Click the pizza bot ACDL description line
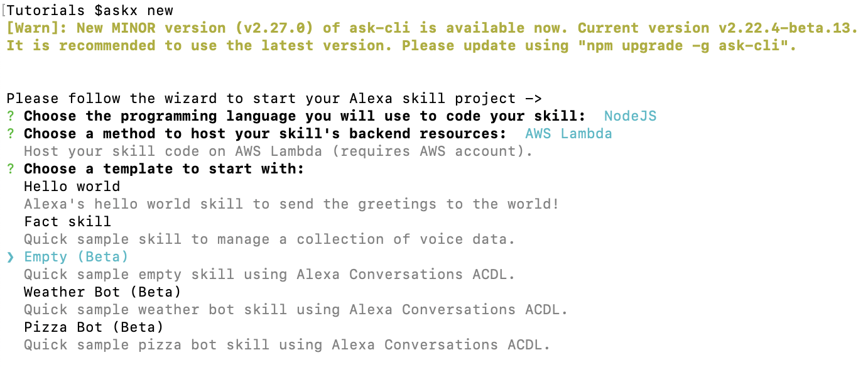Viewport: 868px width, 367px height. coord(287,345)
